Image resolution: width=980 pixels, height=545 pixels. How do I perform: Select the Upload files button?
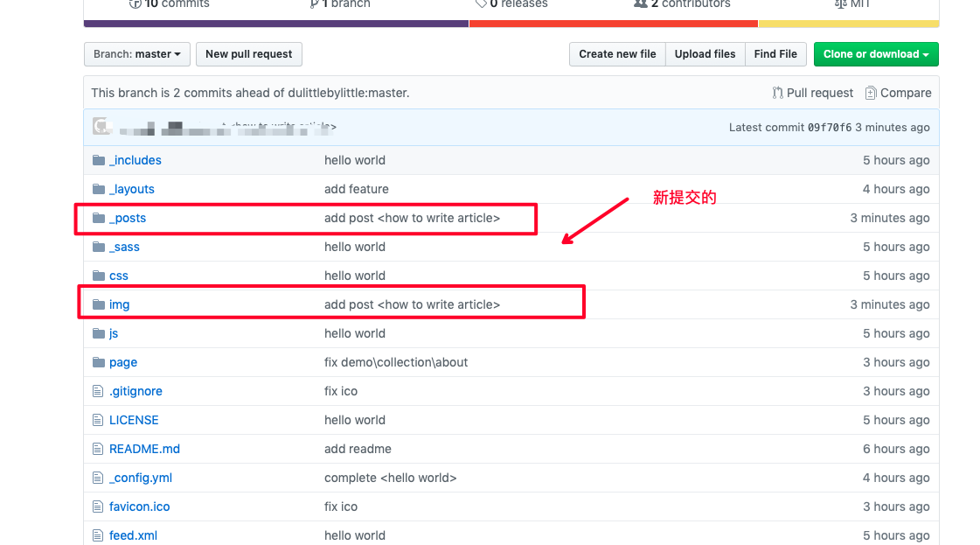pos(705,54)
